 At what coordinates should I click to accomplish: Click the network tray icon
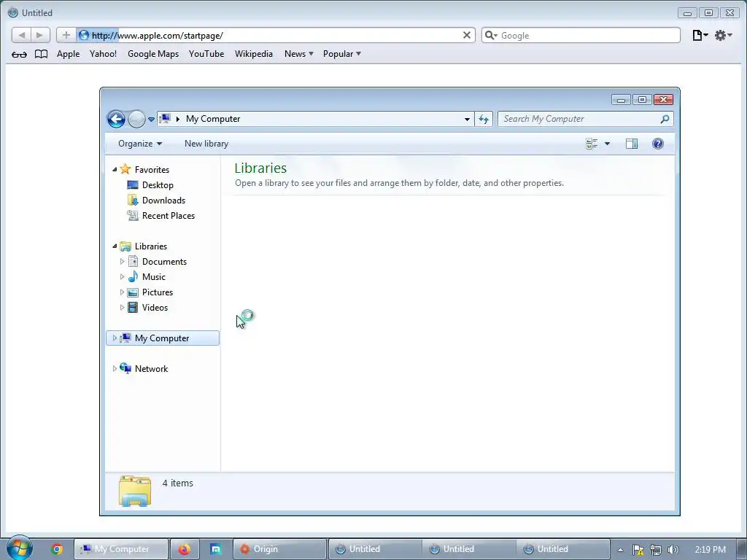[656, 550]
